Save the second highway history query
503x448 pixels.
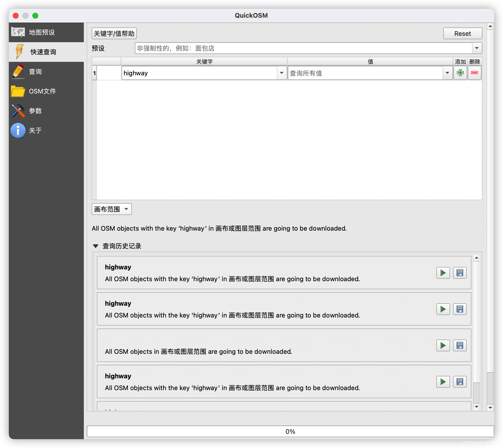pyautogui.click(x=459, y=309)
